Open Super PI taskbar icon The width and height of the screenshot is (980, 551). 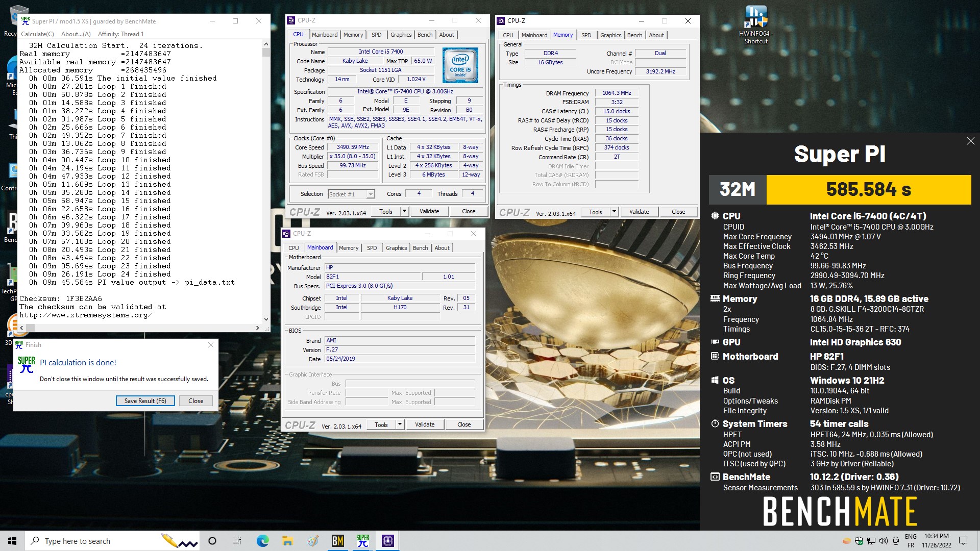362,541
